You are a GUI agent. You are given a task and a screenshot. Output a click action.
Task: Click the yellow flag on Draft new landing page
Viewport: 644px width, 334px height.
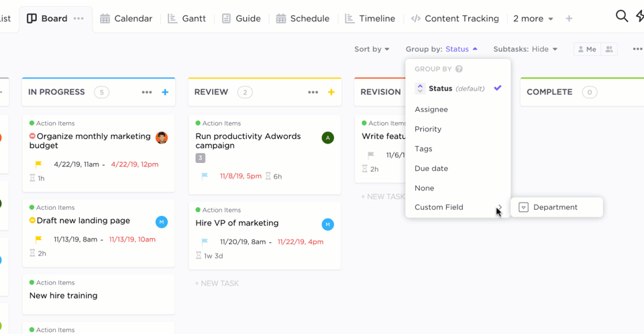click(38, 239)
